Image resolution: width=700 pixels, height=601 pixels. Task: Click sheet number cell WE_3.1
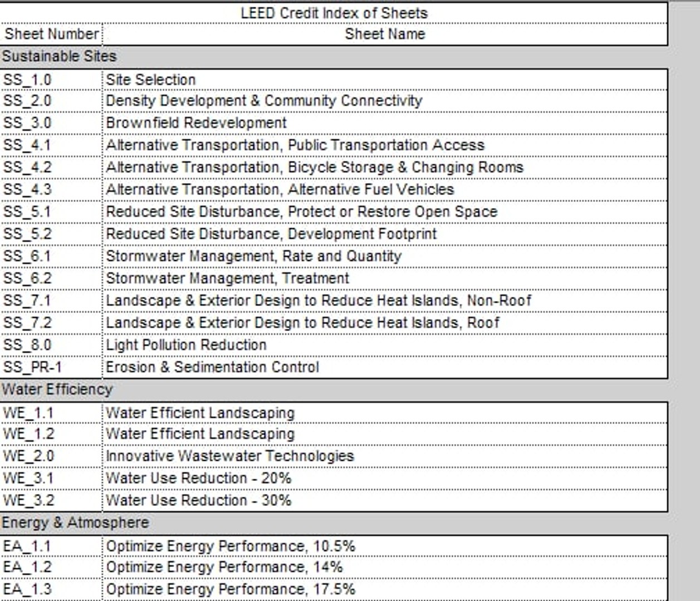click(x=52, y=479)
